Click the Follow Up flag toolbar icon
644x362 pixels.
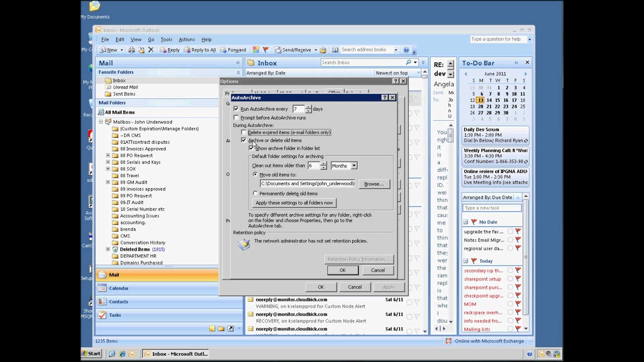266,50
